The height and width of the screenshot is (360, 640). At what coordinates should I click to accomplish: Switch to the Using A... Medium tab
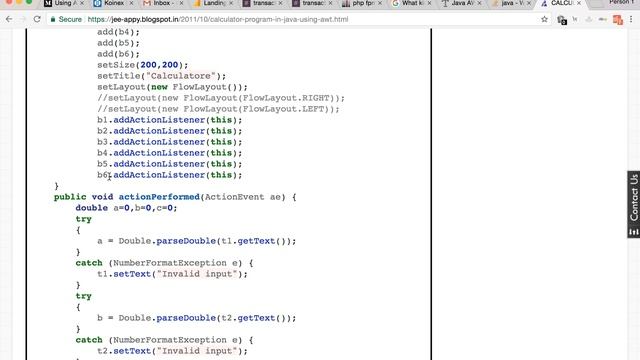[63, 3]
